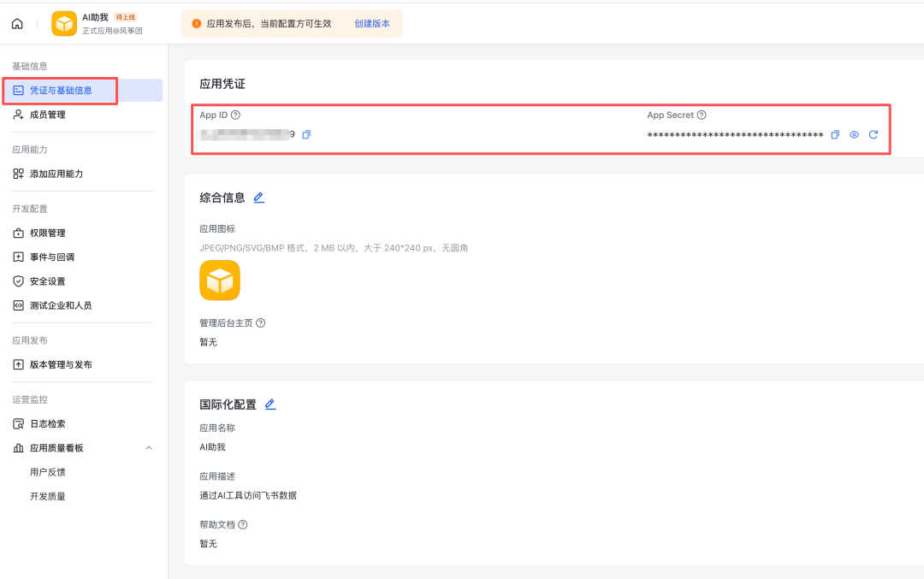The width and height of the screenshot is (924, 579).
Task: Copy the App ID using the copy icon
Action: pos(306,134)
